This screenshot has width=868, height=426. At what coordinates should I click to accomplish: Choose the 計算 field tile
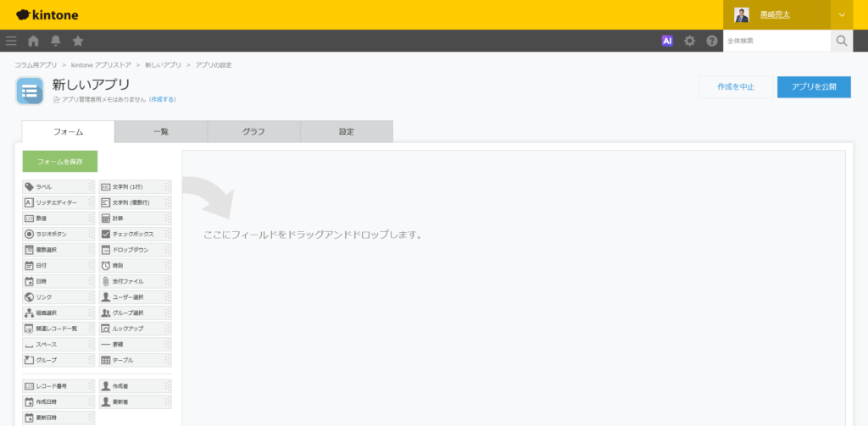(x=135, y=219)
